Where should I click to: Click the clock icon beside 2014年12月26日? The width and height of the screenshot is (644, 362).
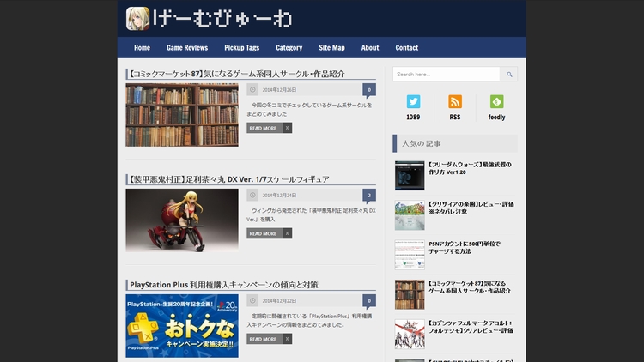click(252, 89)
